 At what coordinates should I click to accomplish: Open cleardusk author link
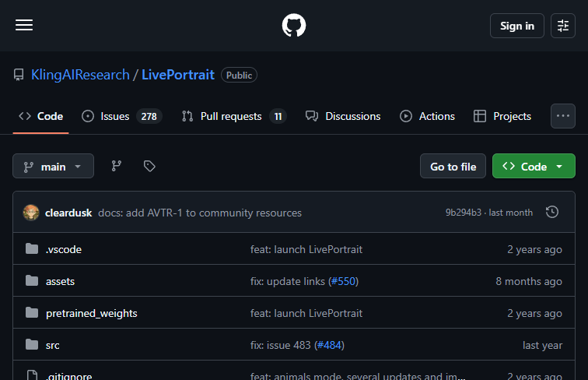68,213
